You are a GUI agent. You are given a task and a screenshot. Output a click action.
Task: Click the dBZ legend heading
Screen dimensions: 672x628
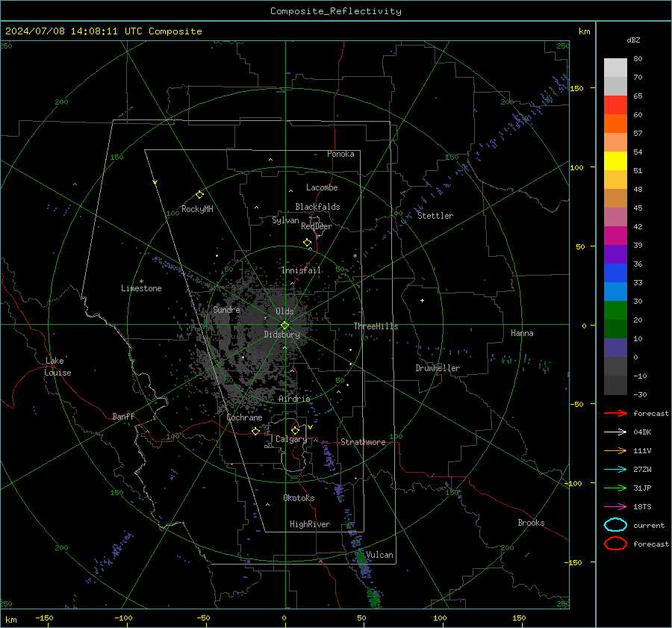pos(633,40)
